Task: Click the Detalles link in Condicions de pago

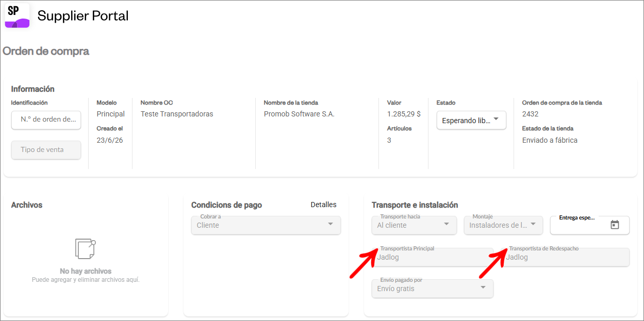Action: (323, 205)
